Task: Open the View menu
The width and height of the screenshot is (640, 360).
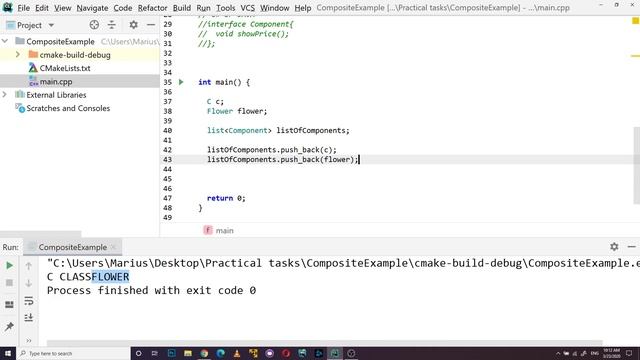Action: point(62,8)
